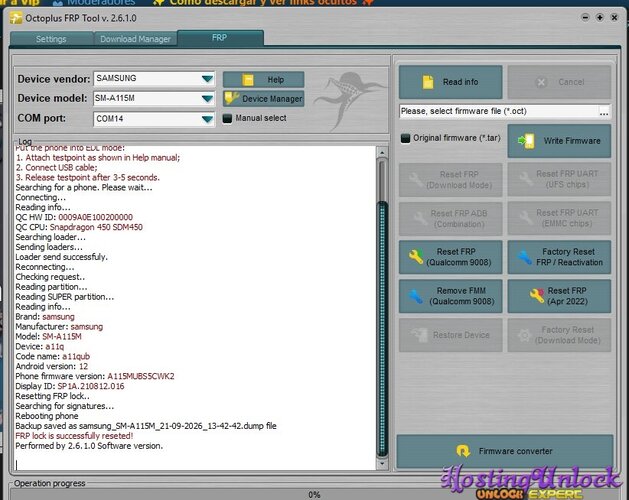Click the Firmware converter button label
629x500 pixels.
pos(515,451)
